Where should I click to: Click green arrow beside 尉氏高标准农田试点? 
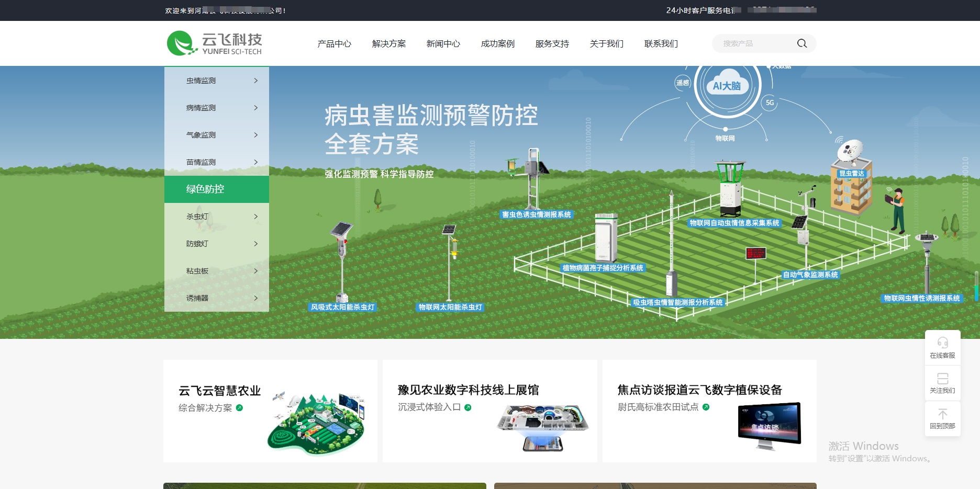(x=706, y=406)
